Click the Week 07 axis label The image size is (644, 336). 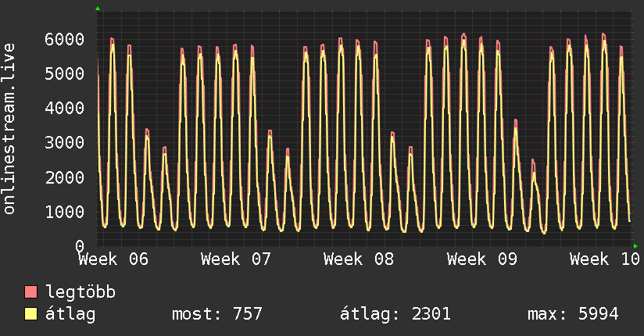(x=236, y=259)
